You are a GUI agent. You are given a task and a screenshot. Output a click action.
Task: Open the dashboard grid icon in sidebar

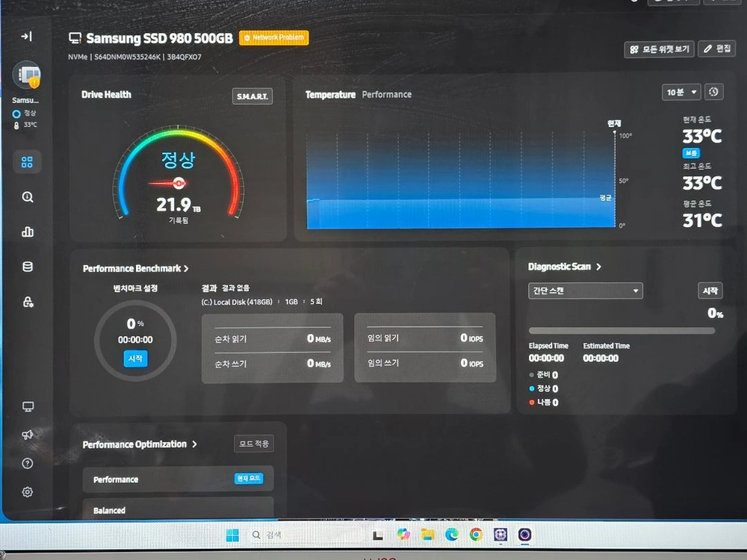point(27,162)
